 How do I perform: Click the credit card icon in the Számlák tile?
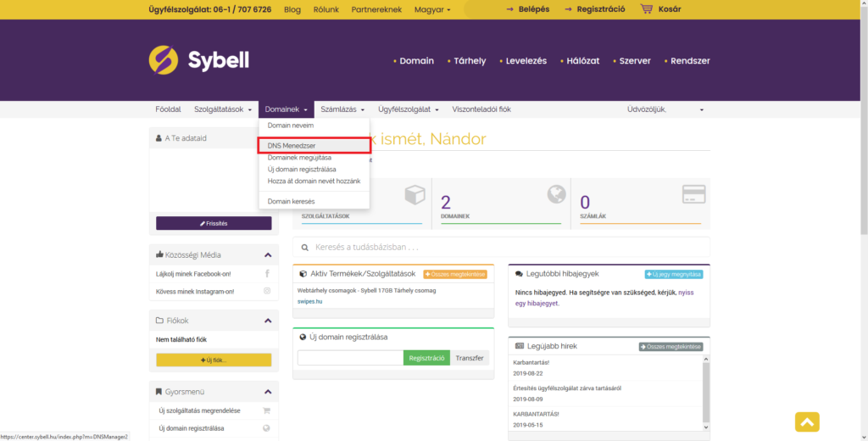(693, 194)
